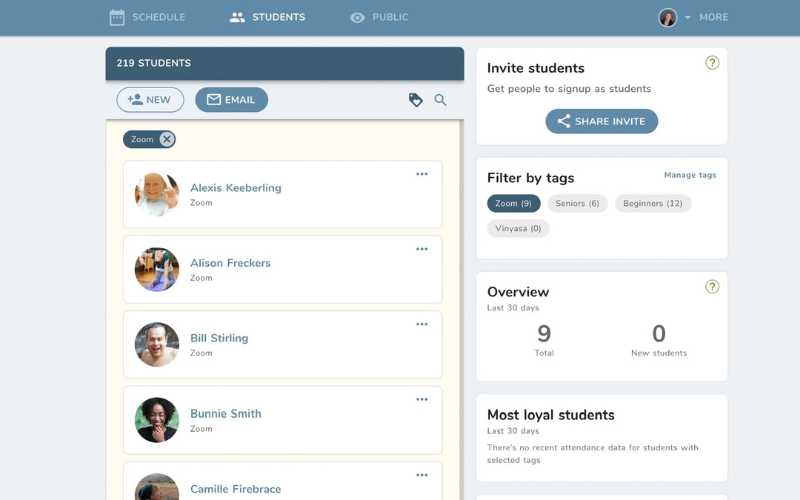Open options menu for Bill Stirling
Screen dimensions: 800x500
pyautogui.click(x=422, y=324)
